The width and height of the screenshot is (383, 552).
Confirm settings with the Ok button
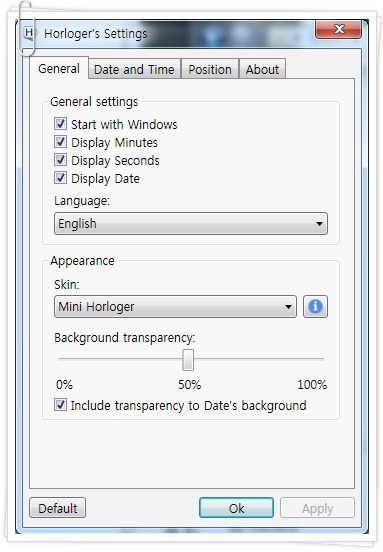click(236, 508)
